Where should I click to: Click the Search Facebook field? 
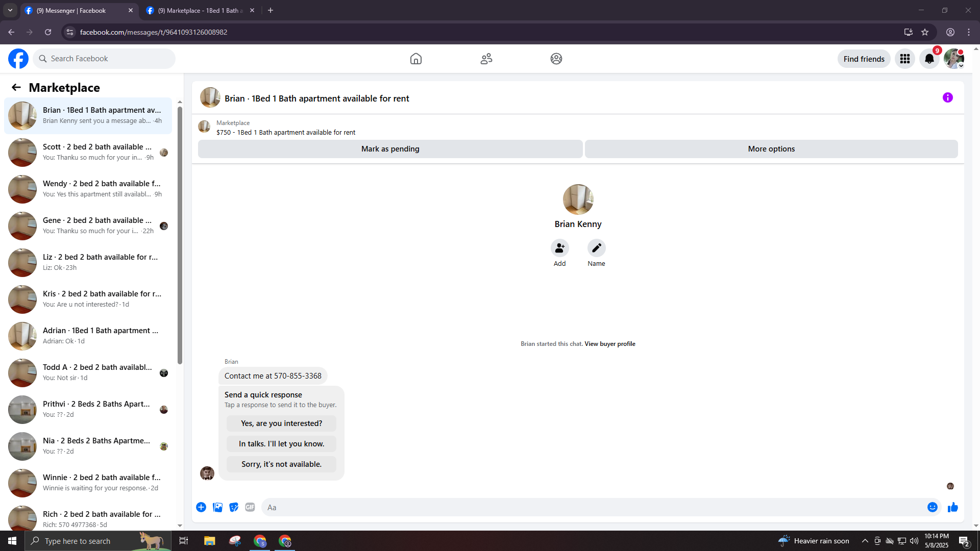[104, 59]
